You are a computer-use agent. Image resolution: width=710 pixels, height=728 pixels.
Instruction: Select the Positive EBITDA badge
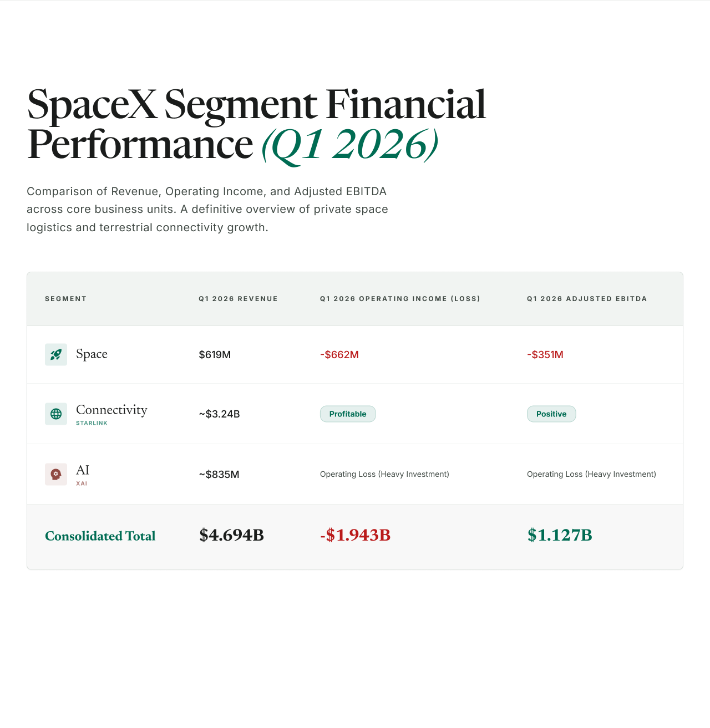pyautogui.click(x=551, y=414)
